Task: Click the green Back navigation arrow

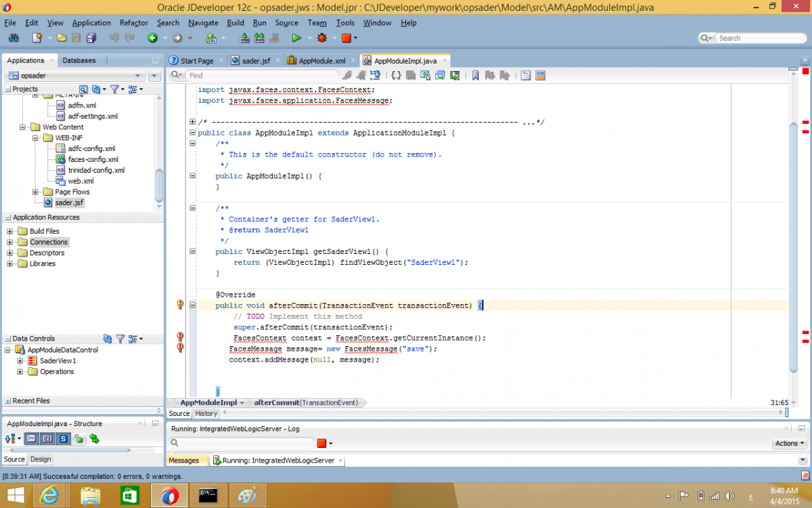Action: tap(153, 38)
